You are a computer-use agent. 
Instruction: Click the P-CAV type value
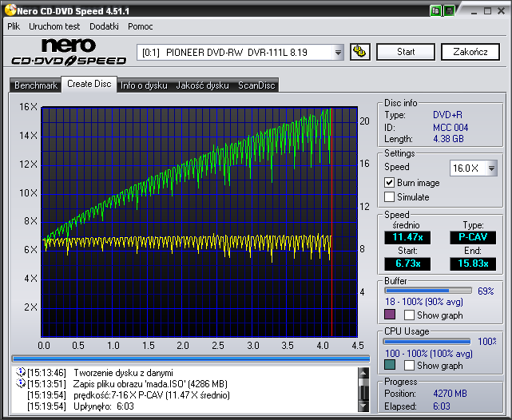point(473,237)
